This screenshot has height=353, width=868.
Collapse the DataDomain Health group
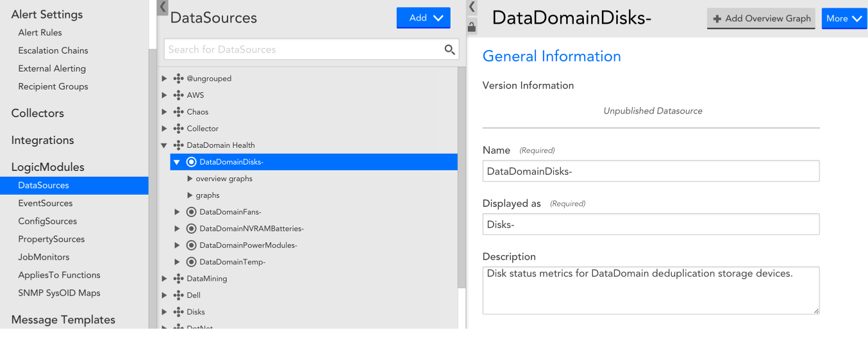[164, 145]
